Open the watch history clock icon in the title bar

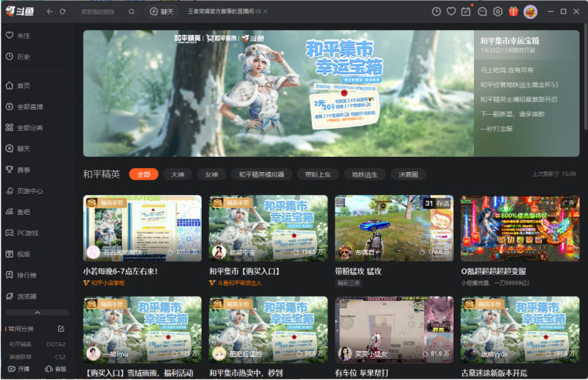pos(436,12)
